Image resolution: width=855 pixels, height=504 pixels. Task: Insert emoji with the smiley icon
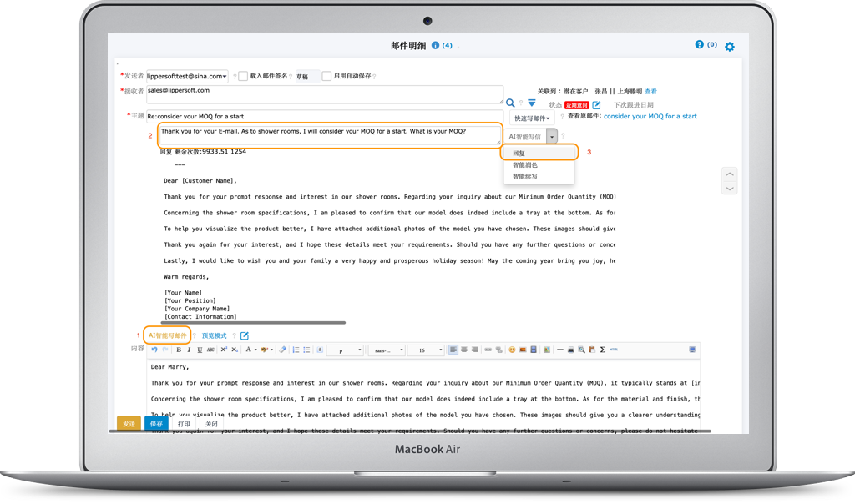(x=512, y=350)
